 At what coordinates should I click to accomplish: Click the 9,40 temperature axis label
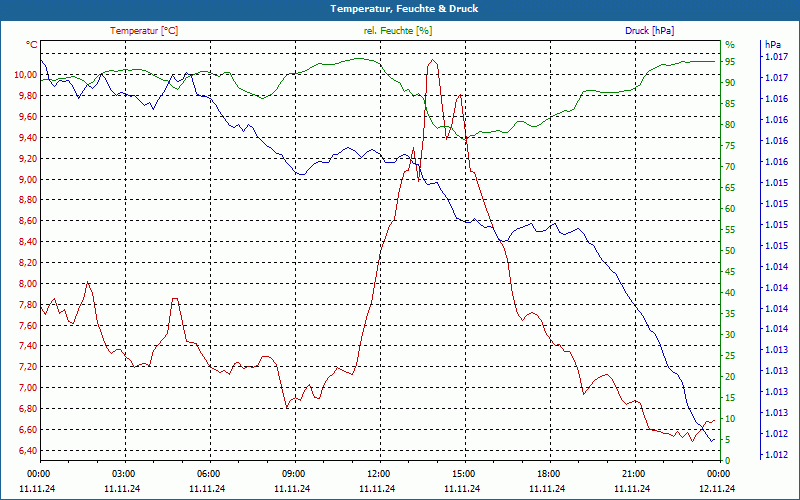pyautogui.click(x=28, y=138)
